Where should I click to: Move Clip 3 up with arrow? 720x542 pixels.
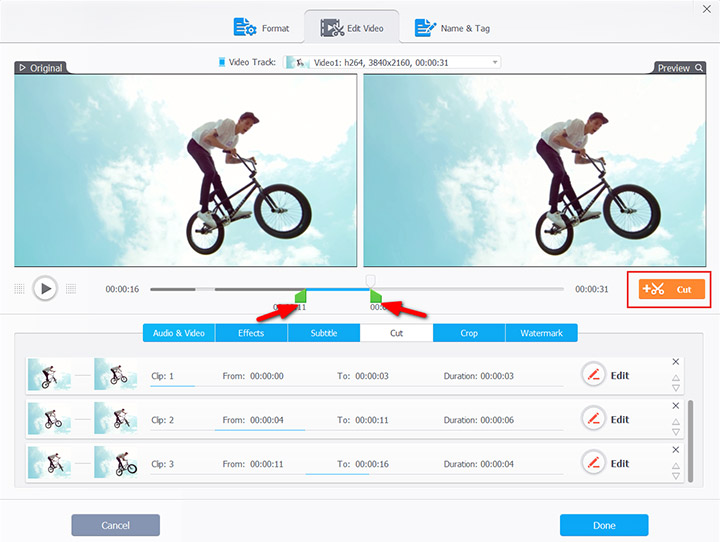tap(676, 465)
